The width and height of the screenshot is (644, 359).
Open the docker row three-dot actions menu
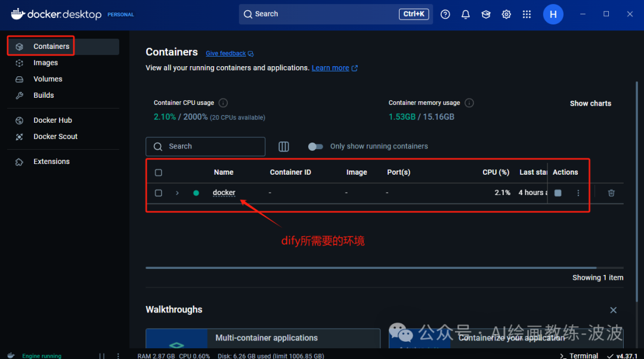(578, 193)
